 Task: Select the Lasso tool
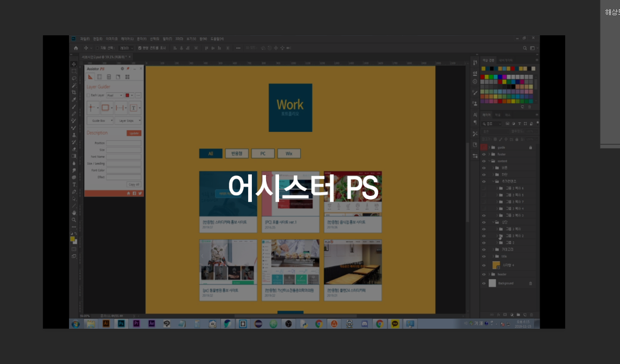pos(74,78)
